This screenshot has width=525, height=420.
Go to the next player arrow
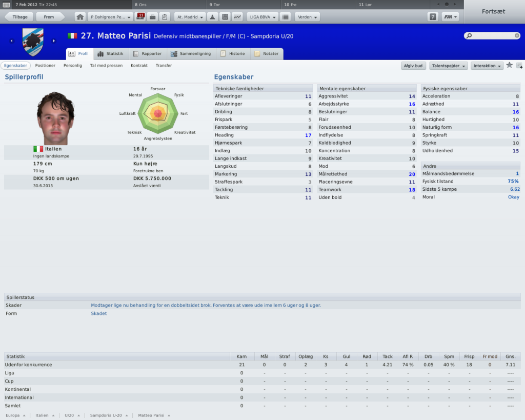[x=54, y=41]
